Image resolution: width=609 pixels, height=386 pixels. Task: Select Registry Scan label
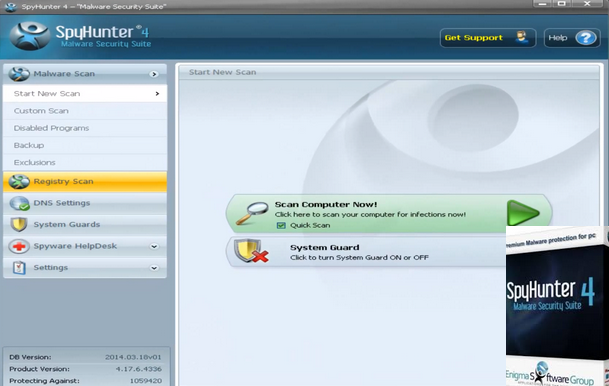click(63, 181)
